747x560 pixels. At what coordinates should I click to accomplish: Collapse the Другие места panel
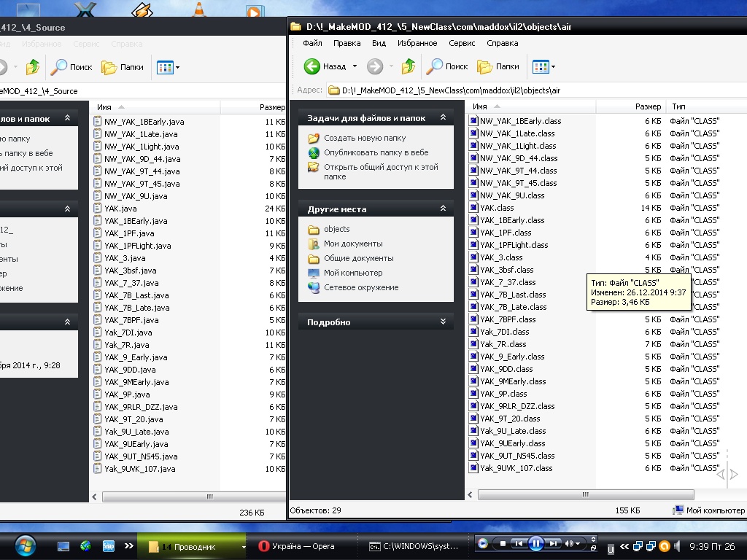tap(443, 208)
